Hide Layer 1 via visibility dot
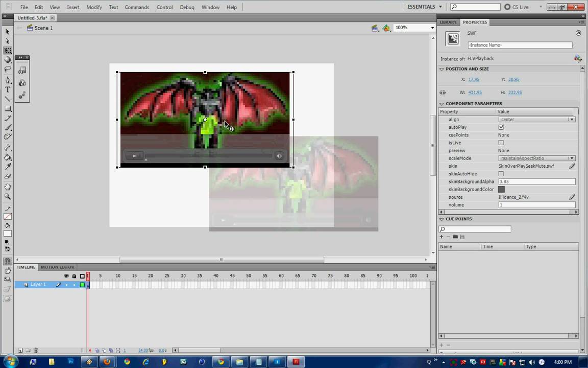Screen dimensions: 588x368 [66, 285]
